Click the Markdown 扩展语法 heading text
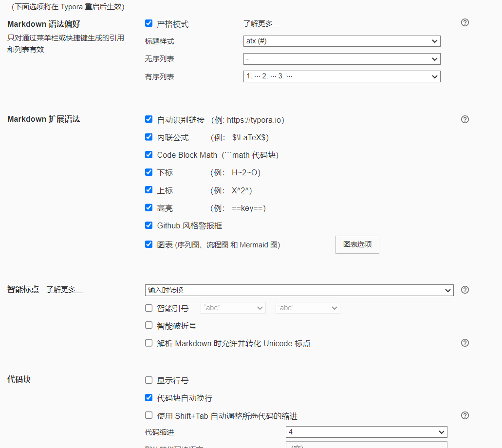Viewport: 502px width, 448px height. tap(44, 119)
